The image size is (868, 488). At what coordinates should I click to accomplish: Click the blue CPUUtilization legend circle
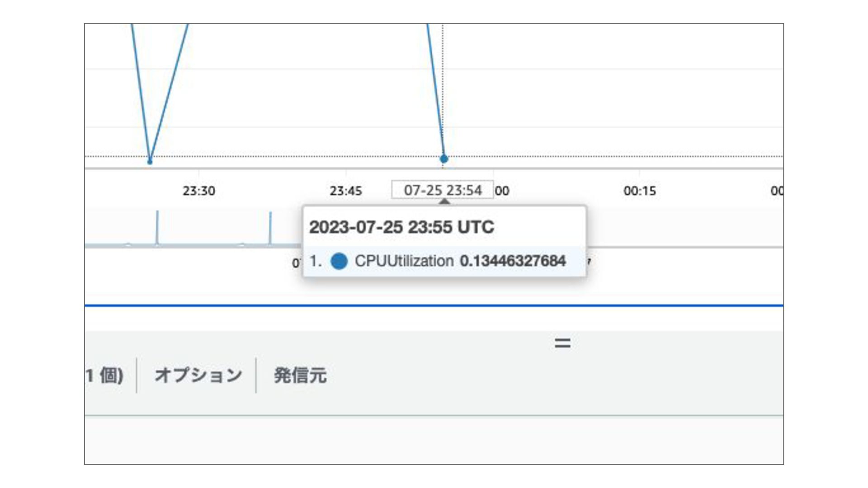click(339, 261)
